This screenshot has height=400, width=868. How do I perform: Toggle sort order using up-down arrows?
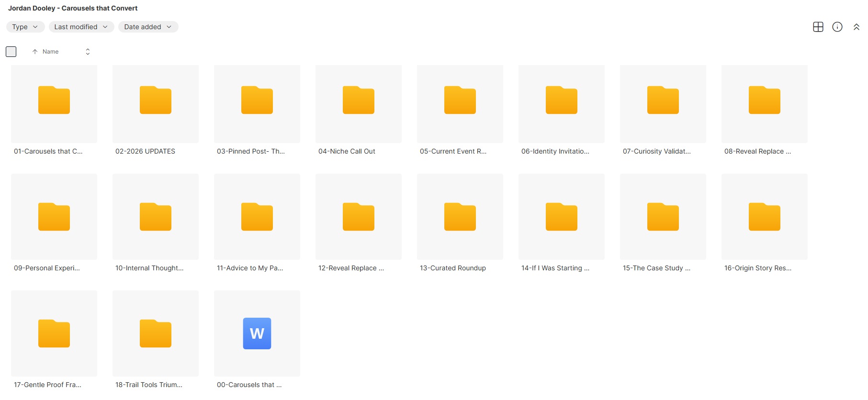88,52
